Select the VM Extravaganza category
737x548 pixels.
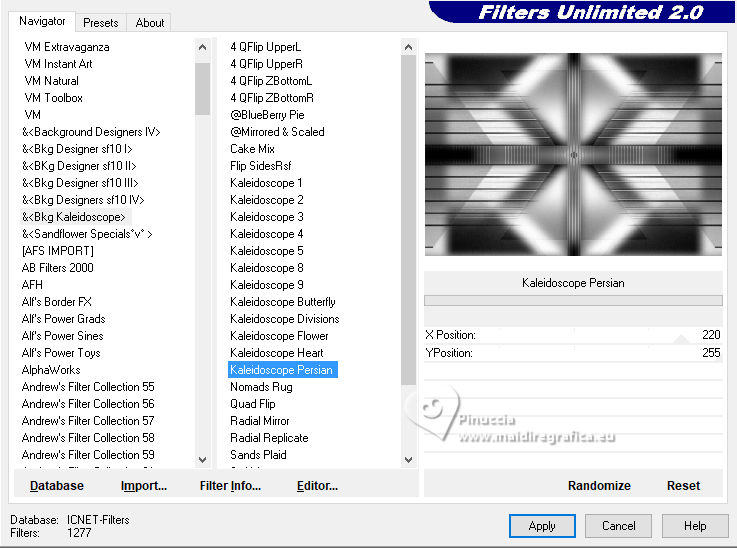click(x=67, y=47)
